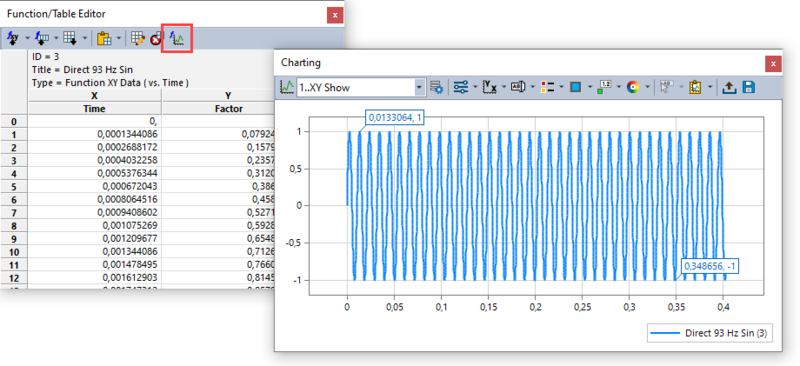Click the legend list icon in Charting toolbar
800x366 pixels.
(x=547, y=87)
